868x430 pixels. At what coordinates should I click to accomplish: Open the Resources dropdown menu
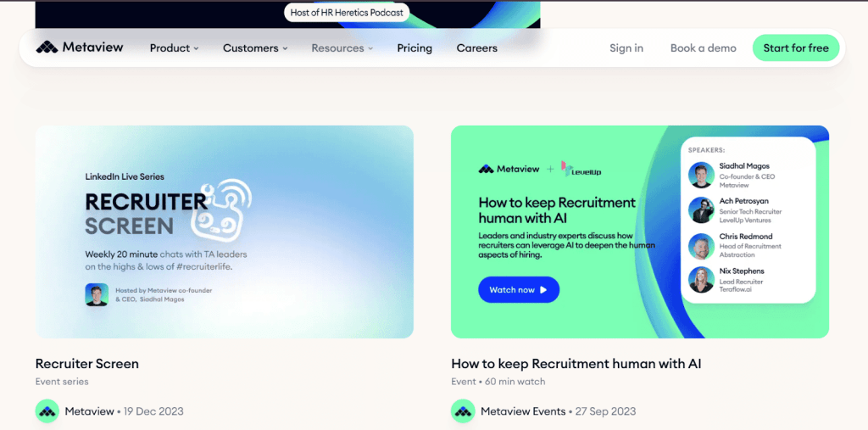pyautogui.click(x=342, y=48)
